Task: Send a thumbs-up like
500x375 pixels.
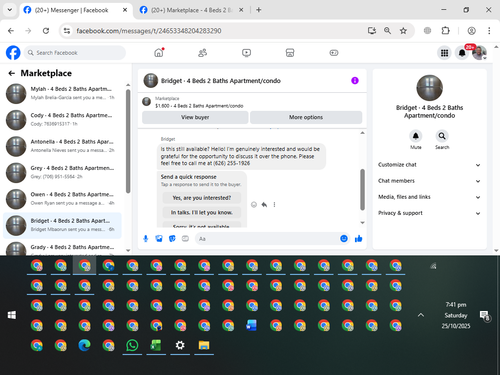Action: point(359,239)
